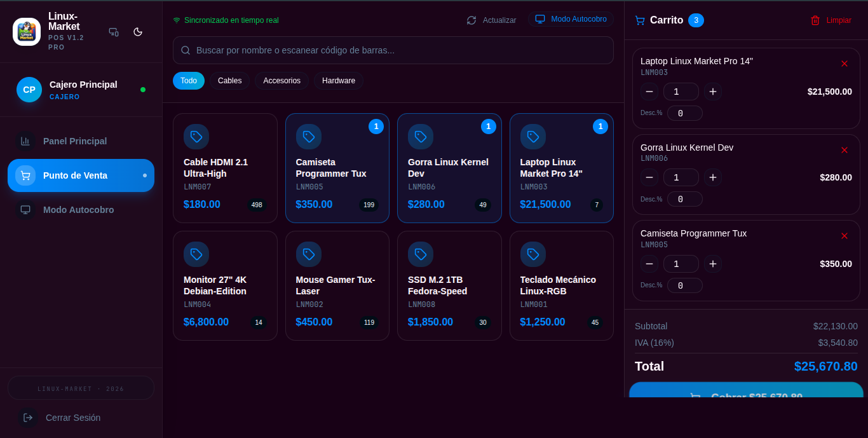This screenshot has width=868, height=438.
Task: Click the CP cashier avatar
Action: tap(29, 90)
